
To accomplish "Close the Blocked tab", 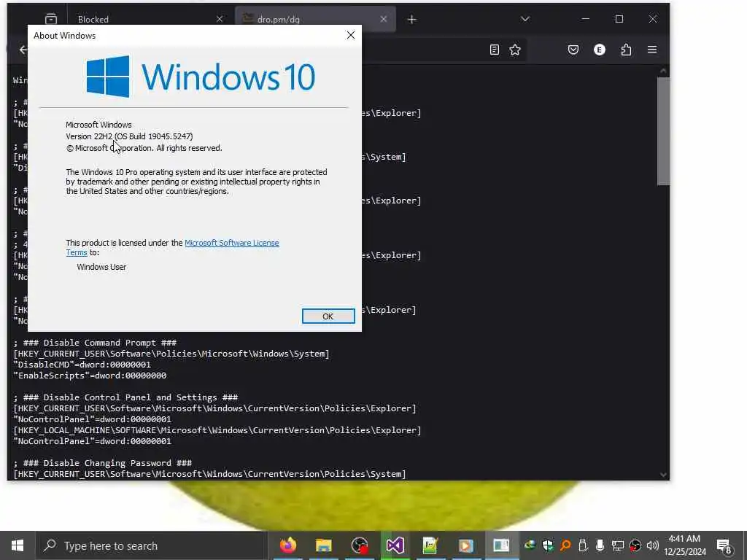I will pyautogui.click(x=219, y=19).
